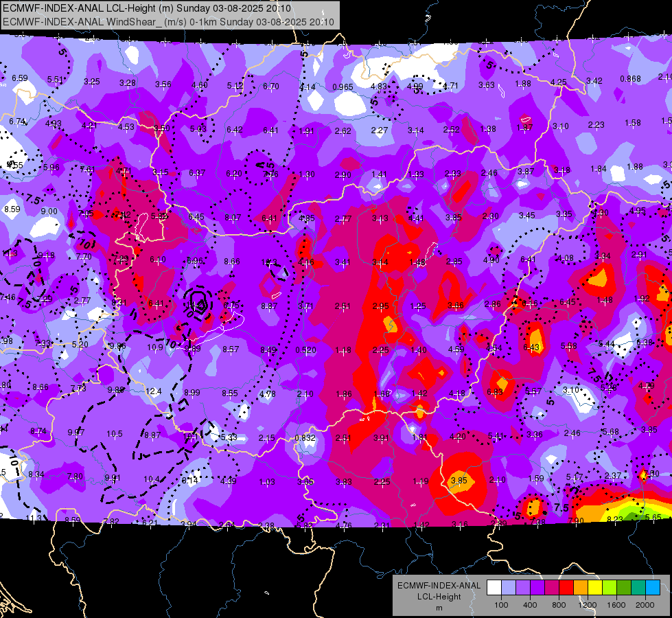Click the 1600 tick label in the legend
The width and height of the screenshot is (672, 618).
click(x=616, y=605)
